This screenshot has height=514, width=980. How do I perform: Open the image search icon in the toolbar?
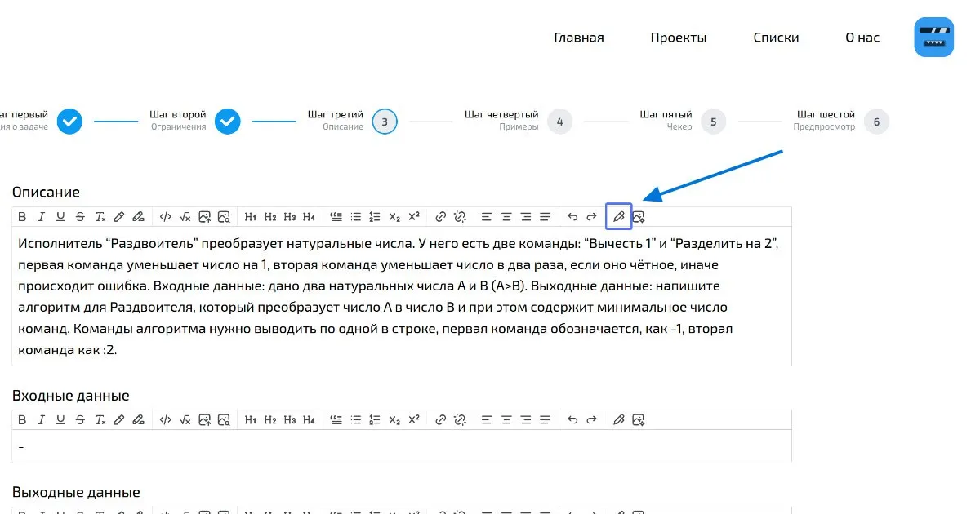tap(225, 216)
